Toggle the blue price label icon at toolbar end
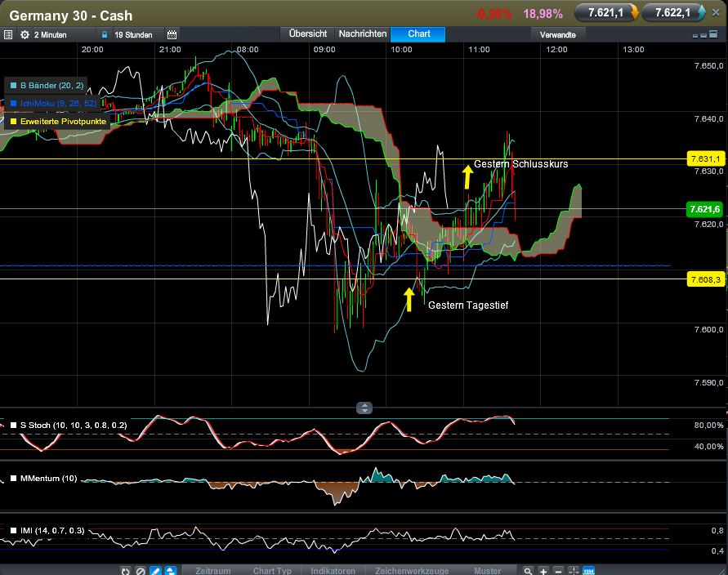Screen dimensions: 728x575 (589, 571)
